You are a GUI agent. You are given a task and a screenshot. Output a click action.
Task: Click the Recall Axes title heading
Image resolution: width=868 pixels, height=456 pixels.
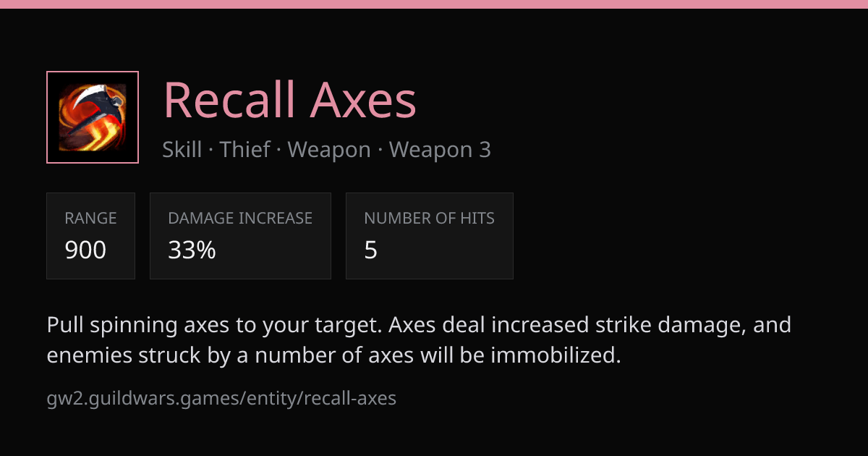(290, 100)
